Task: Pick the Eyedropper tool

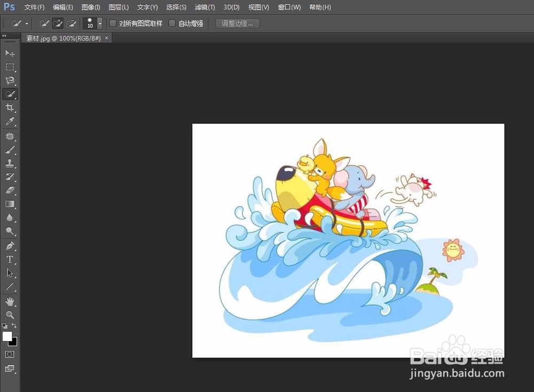Action: pos(10,122)
